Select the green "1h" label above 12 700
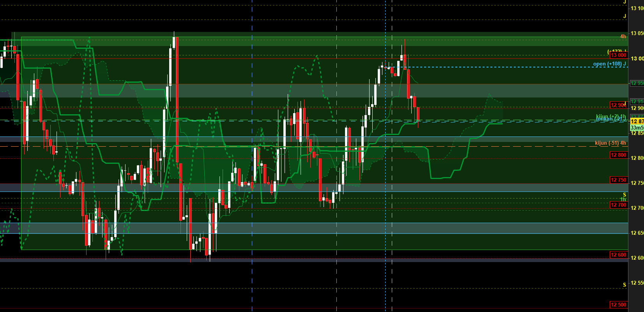 (x=623, y=200)
